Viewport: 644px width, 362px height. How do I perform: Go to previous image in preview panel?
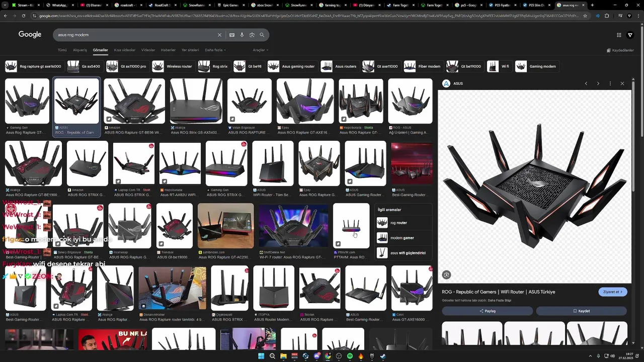pyautogui.click(x=586, y=83)
